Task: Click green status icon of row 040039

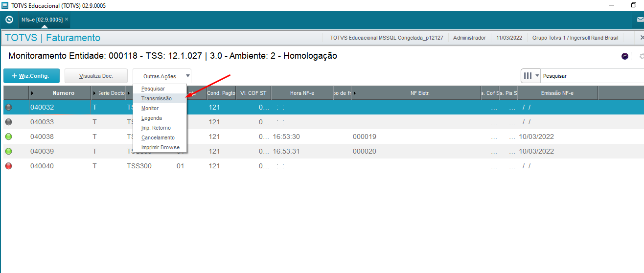Action: [x=8, y=151]
